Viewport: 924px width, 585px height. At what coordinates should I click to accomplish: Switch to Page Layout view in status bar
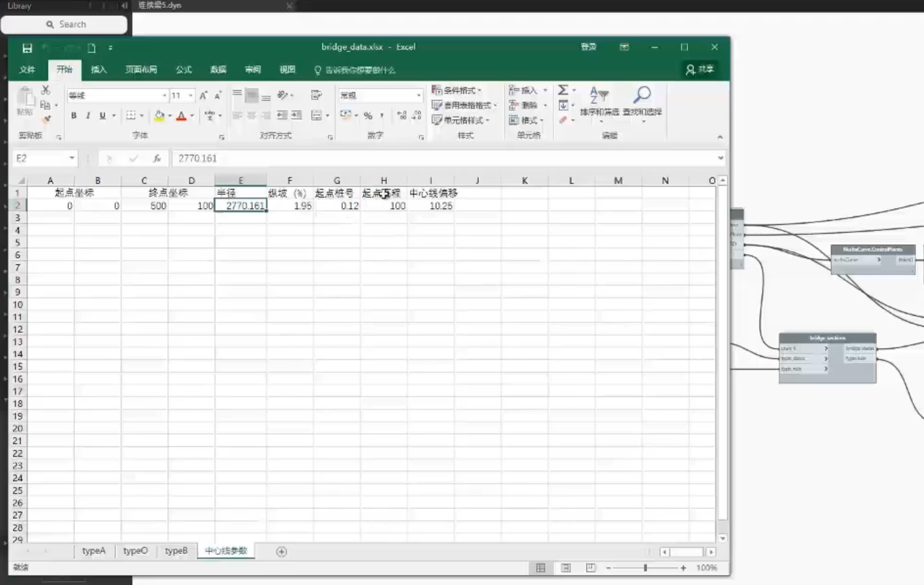coord(565,568)
